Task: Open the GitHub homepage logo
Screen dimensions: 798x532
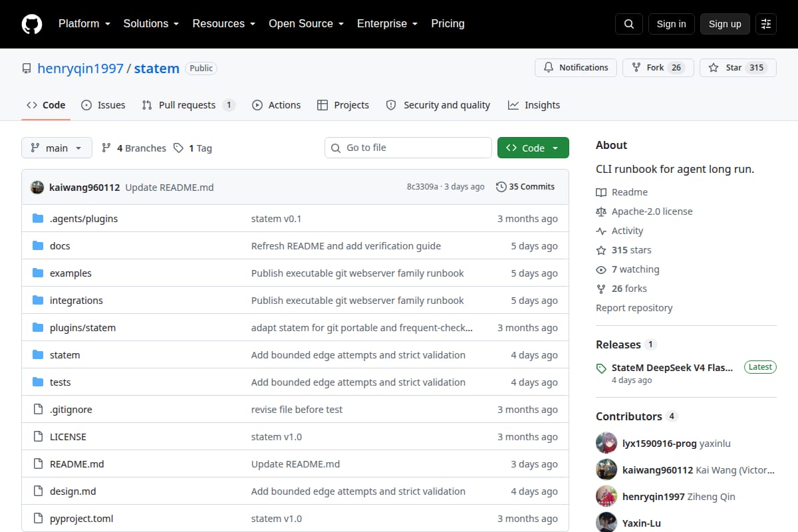Action: [32, 24]
